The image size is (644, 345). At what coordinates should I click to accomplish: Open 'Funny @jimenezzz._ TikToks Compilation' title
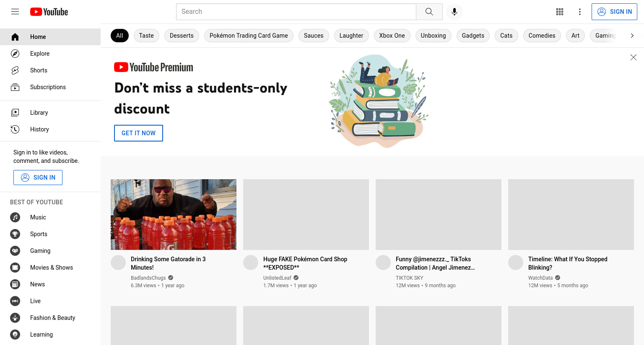click(435, 263)
